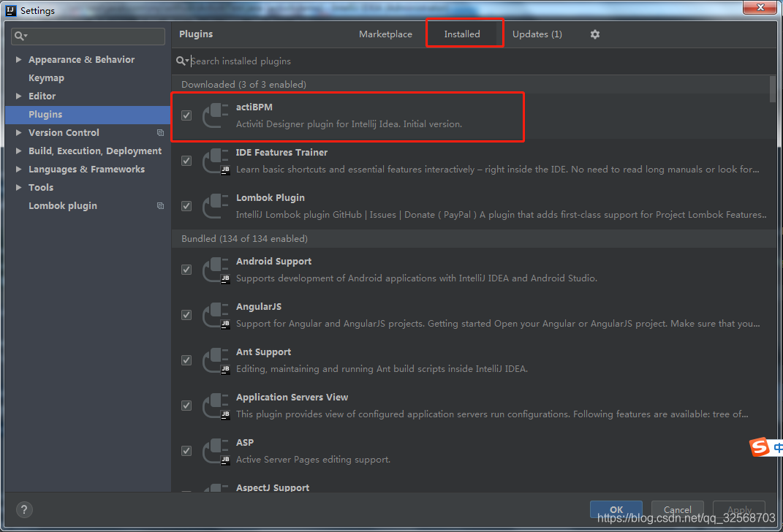Viewport: 783px width, 532px height.
Task: Click the installed plugins search magnifier icon
Action: click(182, 61)
